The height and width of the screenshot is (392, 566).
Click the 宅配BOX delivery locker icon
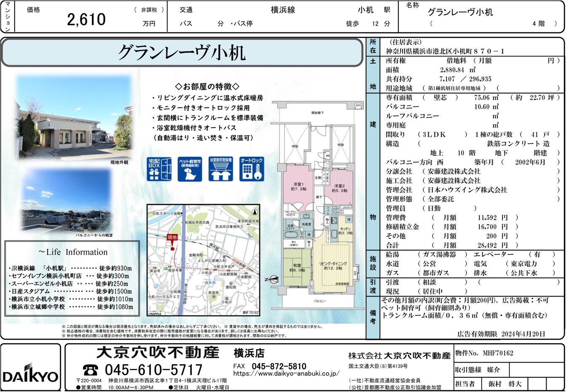(159, 169)
